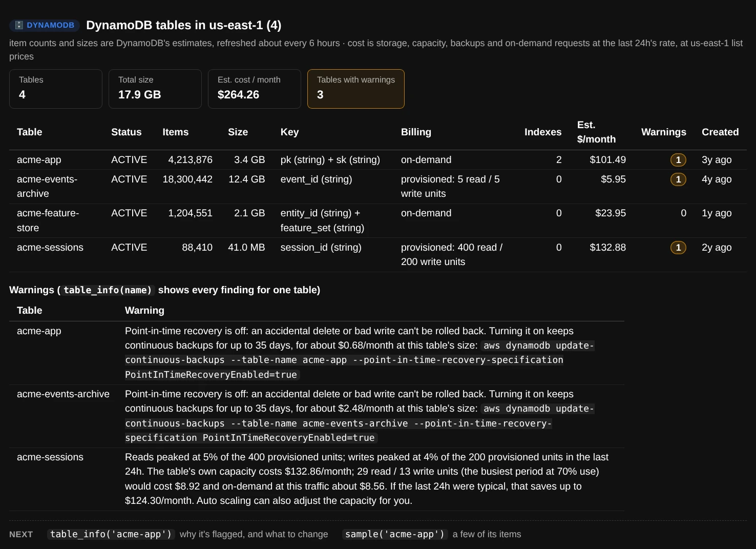Select acme-app in the tables list
Image resolution: width=756 pixels, height=549 pixels.
point(39,160)
